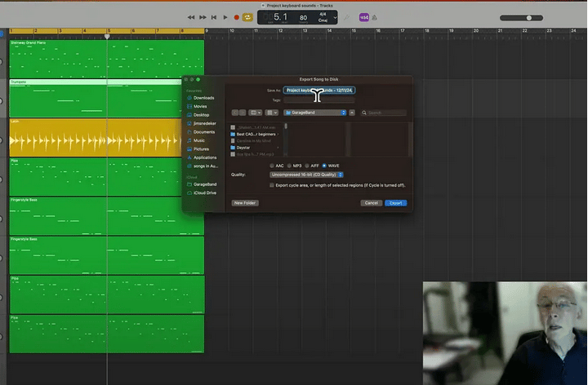Click the Export button

point(395,202)
